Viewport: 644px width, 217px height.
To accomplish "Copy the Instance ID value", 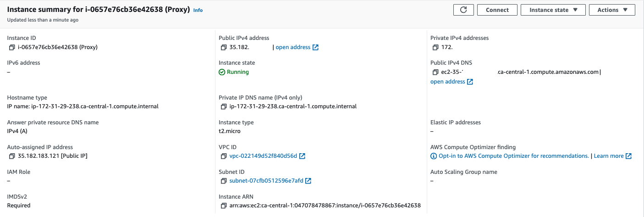I will click(12, 47).
